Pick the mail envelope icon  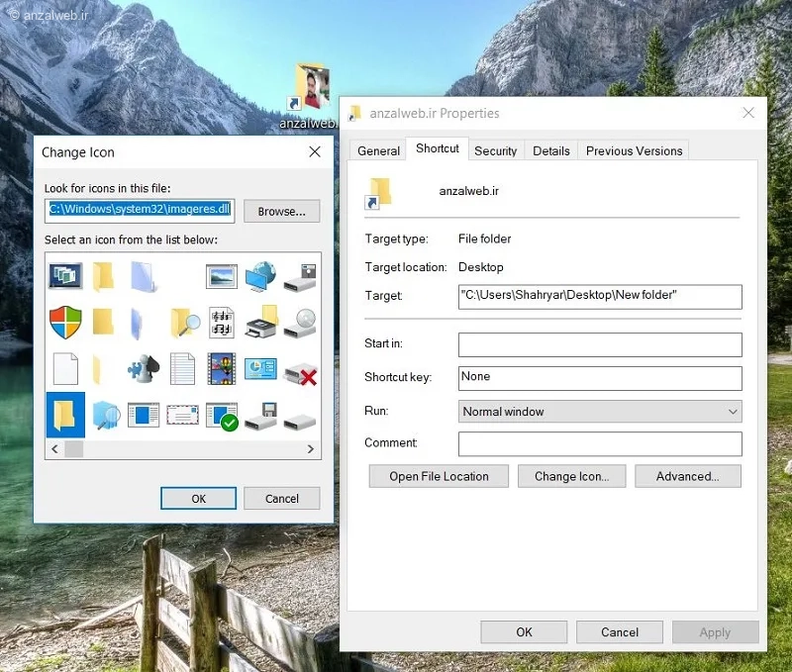tap(182, 415)
